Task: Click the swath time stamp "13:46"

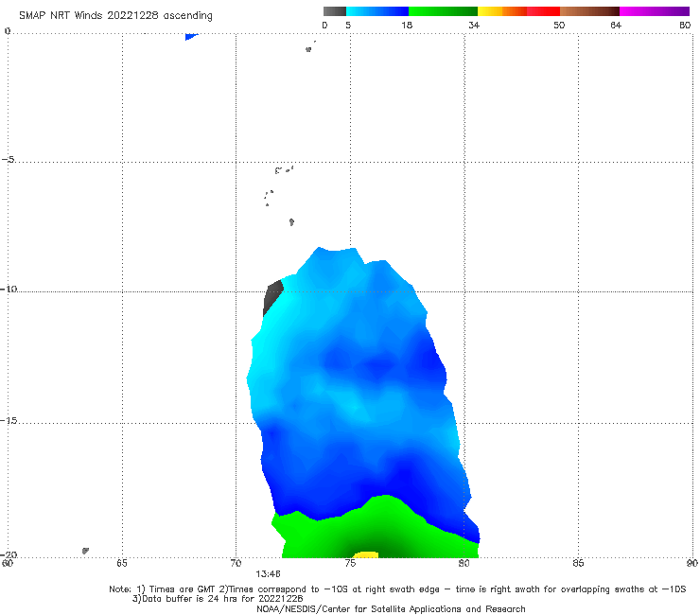Action: [268, 574]
